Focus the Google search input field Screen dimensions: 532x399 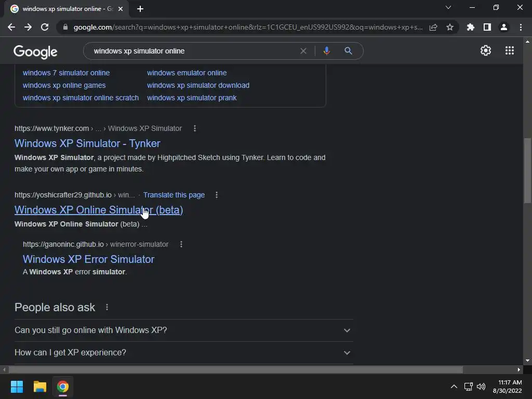193,51
